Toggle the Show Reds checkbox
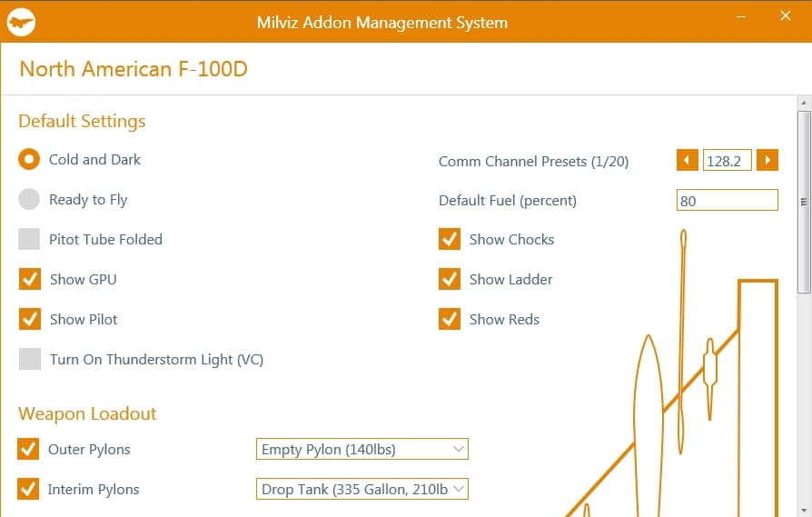This screenshot has height=517, width=812. click(x=450, y=319)
